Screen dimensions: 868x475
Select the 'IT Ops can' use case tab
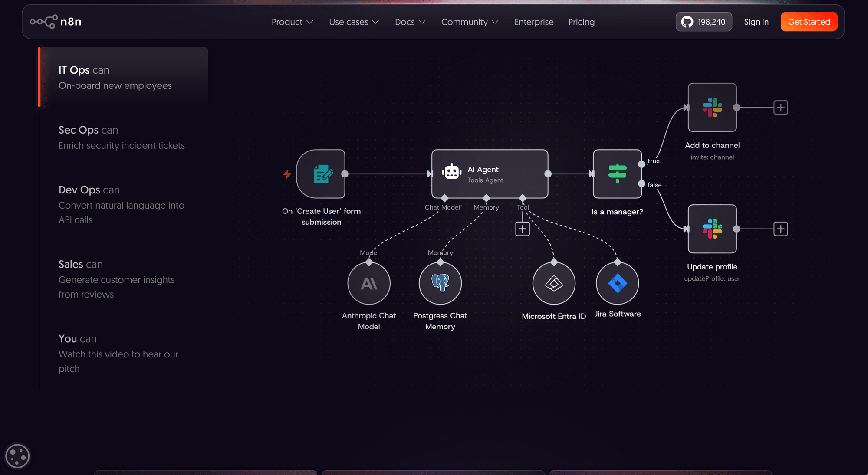123,77
